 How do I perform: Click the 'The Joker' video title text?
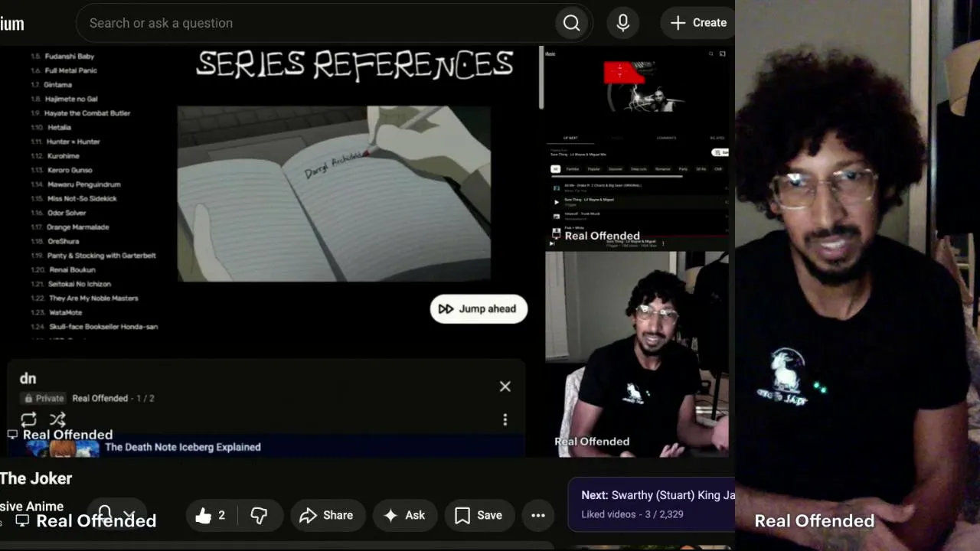click(x=36, y=478)
